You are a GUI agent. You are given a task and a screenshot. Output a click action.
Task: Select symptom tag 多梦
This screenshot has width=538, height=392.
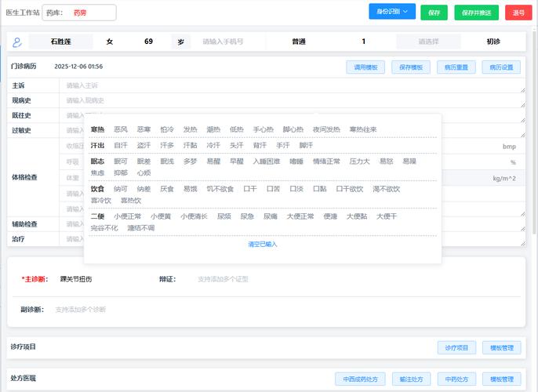[x=190, y=162]
